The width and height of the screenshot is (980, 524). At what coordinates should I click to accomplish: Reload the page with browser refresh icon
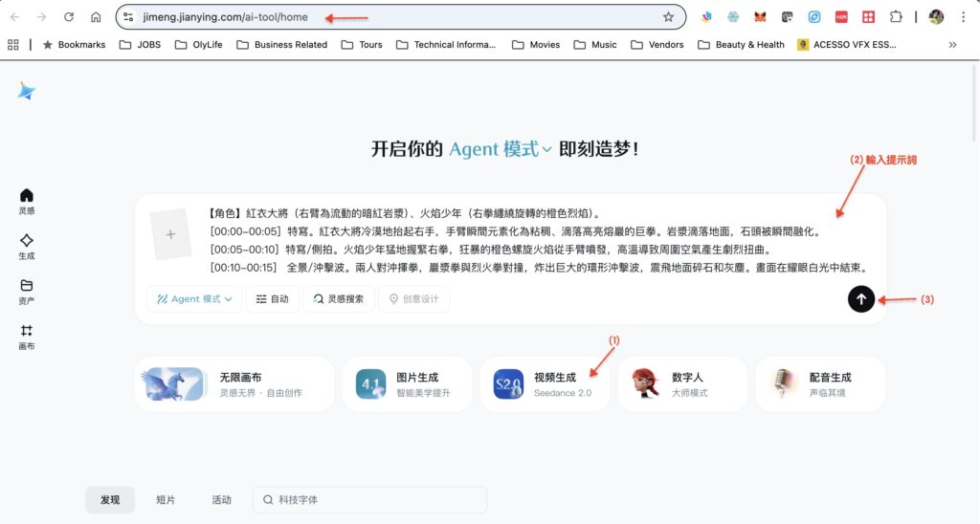pos(69,17)
